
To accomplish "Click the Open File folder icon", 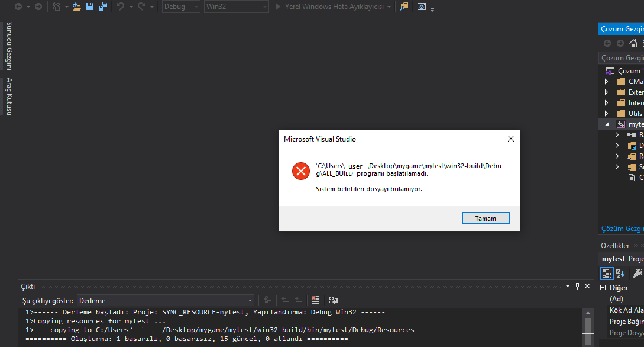I will point(77,7).
